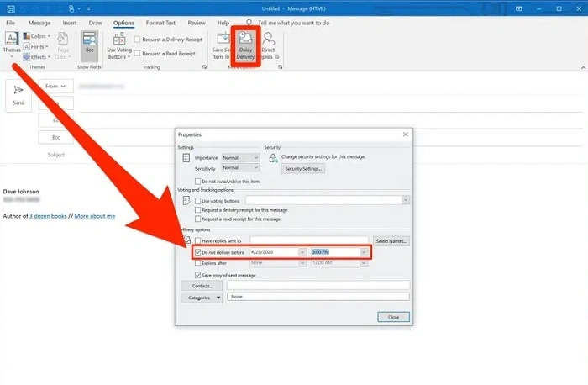Screen dimensions: 588x385
Task: Click the voting and tracking icon in Properties
Action: [186, 201]
